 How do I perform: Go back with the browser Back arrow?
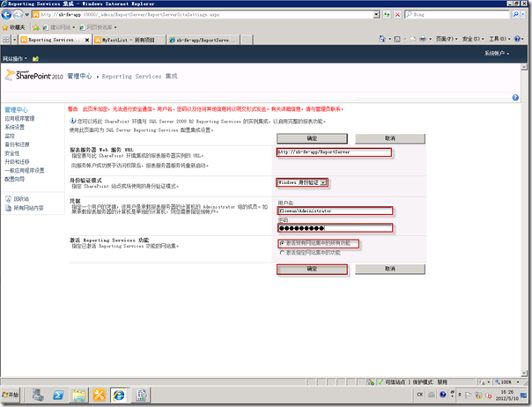point(6,15)
